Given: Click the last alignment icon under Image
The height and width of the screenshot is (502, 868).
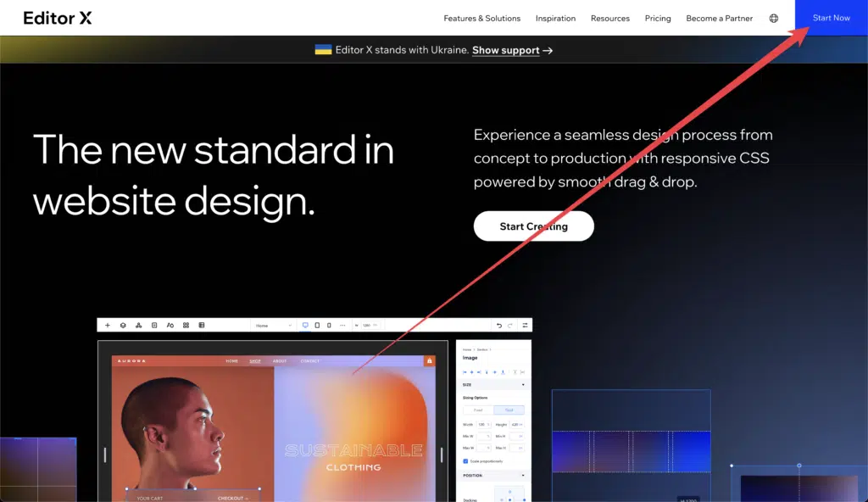Looking at the screenshot, I should pyautogui.click(x=522, y=372).
